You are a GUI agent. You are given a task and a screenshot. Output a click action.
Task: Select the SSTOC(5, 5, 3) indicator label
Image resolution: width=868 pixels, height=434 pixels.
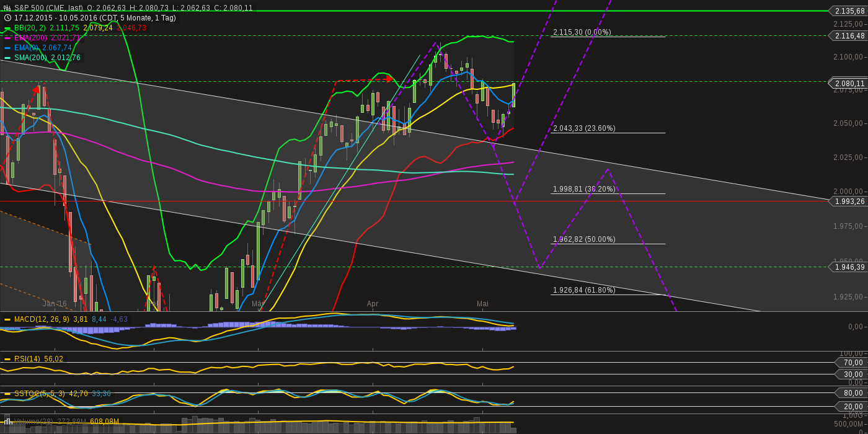pyautogui.click(x=39, y=394)
